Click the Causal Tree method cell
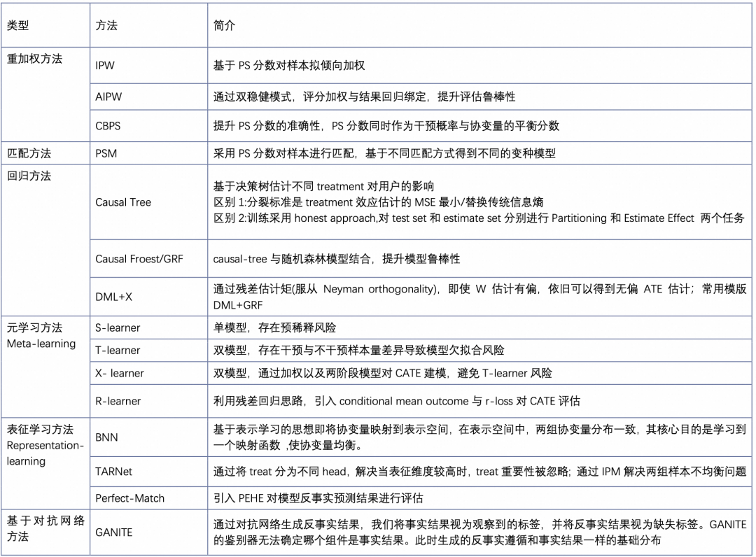This screenshot has height=557, width=756. 123,202
